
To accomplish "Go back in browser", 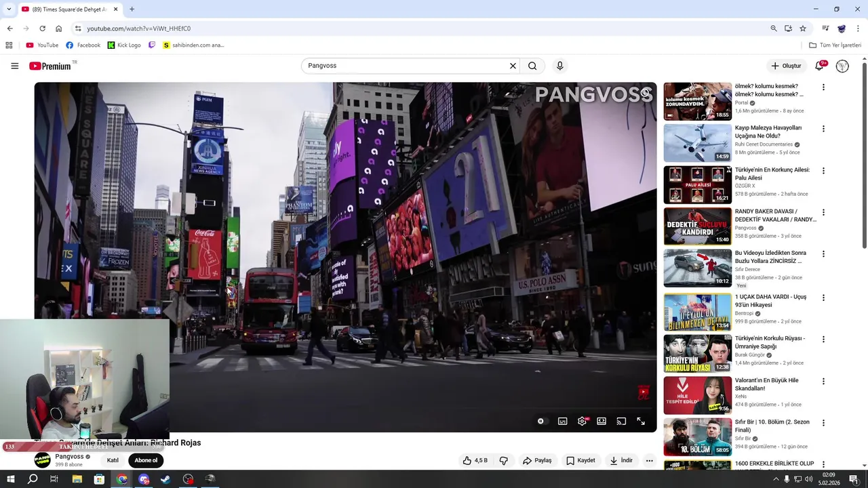I will tap(9, 28).
